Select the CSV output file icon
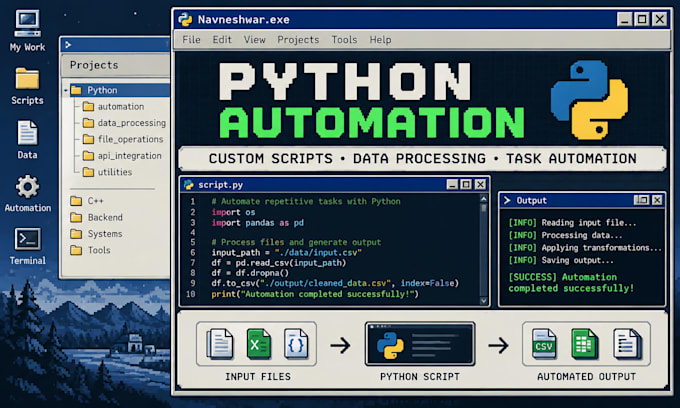 544,344
